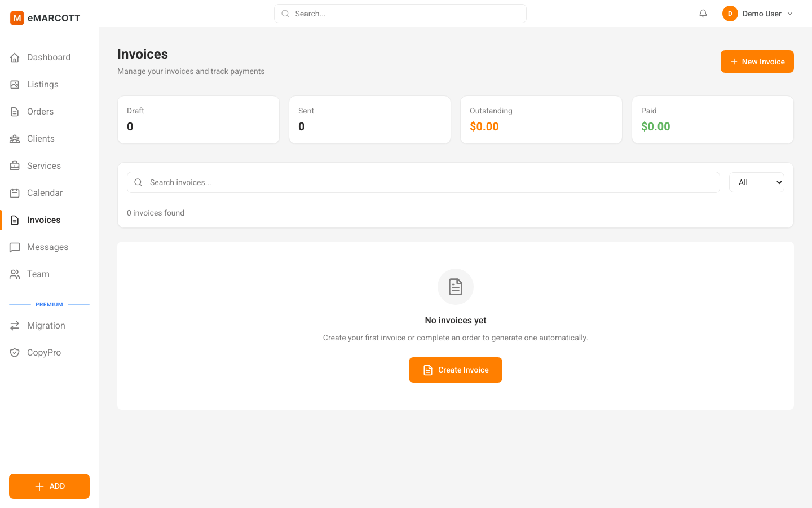Click the notification bell
The width and height of the screenshot is (812, 508).
[x=703, y=13]
